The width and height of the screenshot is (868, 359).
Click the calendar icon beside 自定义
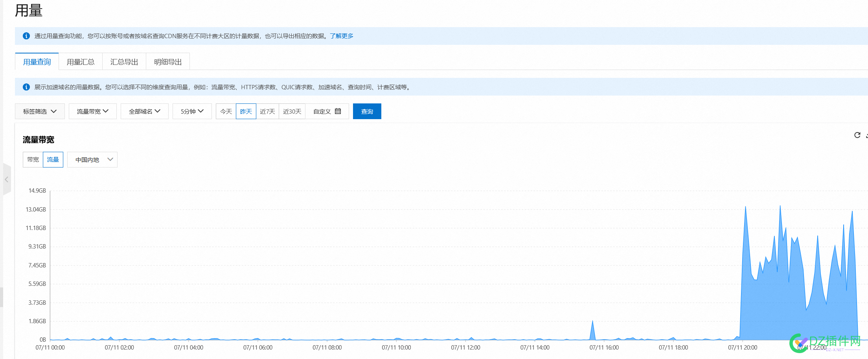pyautogui.click(x=338, y=111)
